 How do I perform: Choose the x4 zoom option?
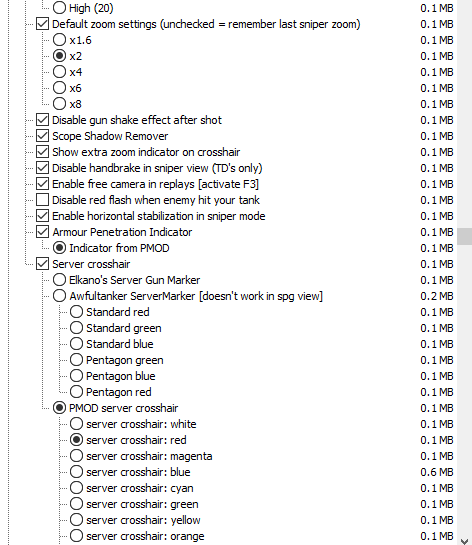pyautogui.click(x=59, y=72)
